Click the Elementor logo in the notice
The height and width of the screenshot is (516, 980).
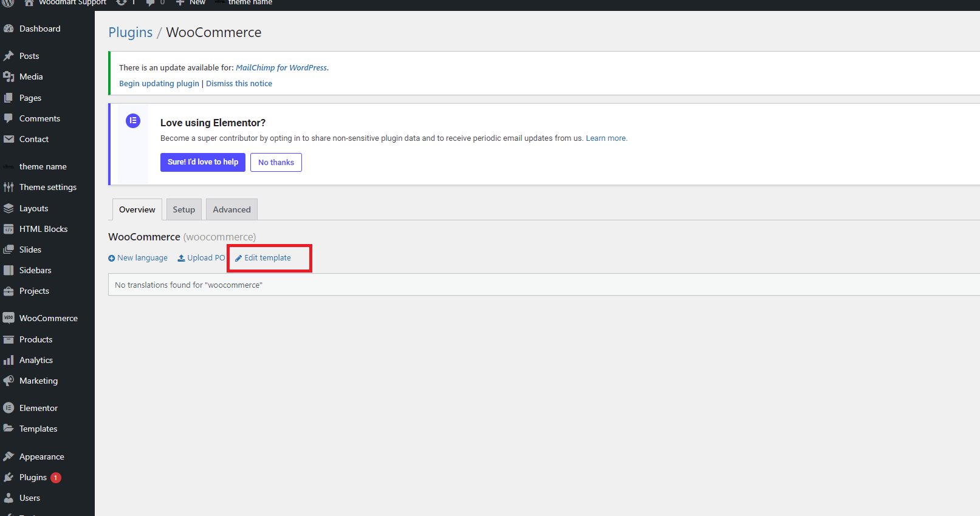point(133,120)
